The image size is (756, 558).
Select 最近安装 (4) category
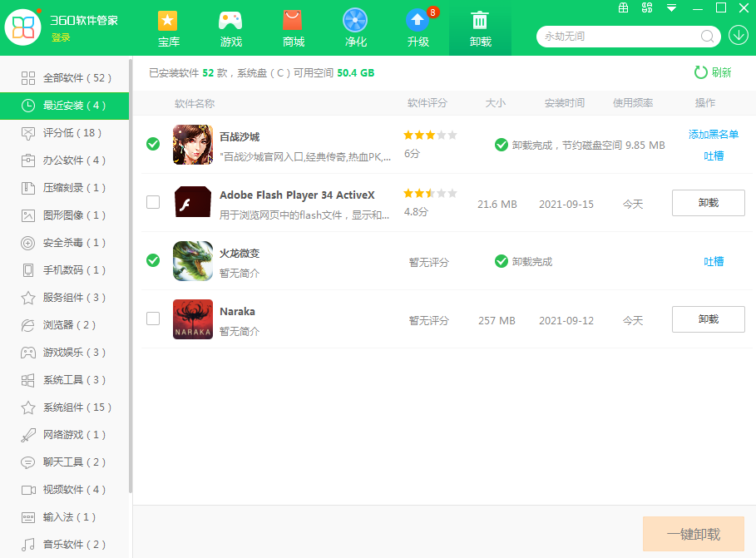point(65,106)
